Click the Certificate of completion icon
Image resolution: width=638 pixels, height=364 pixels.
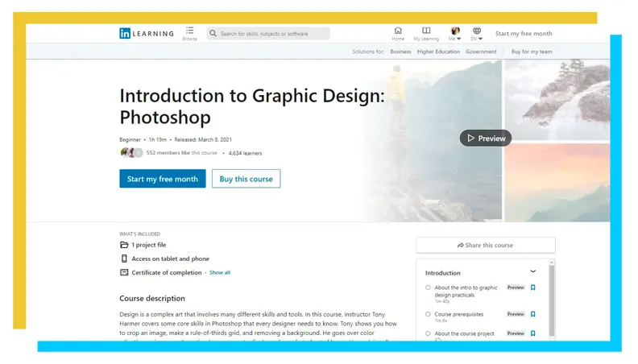pyautogui.click(x=124, y=272)
